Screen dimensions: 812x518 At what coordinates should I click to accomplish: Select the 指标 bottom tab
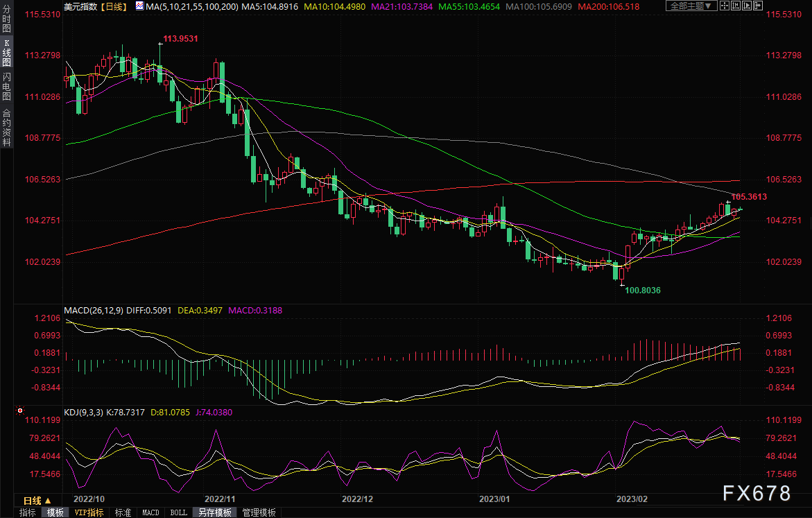[28, 512]
